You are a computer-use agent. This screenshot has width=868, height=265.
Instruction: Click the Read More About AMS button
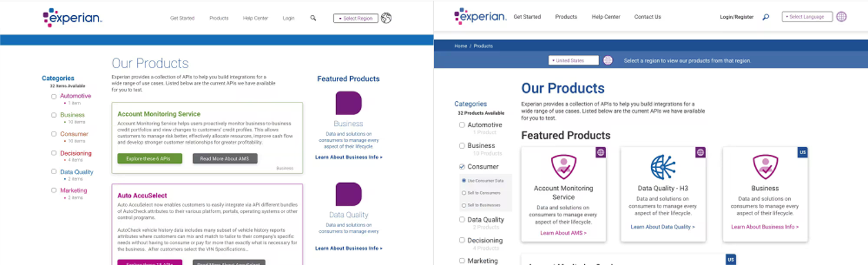pyautogui.click(x=225, y=158)
